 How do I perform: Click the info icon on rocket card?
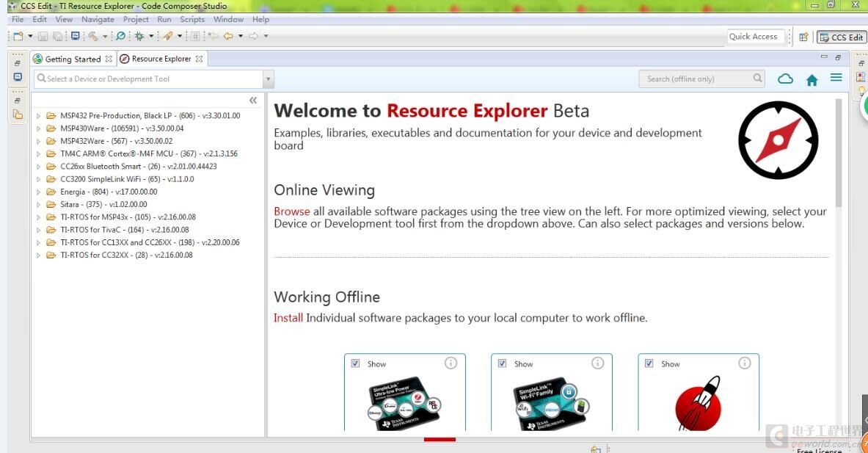745,363
